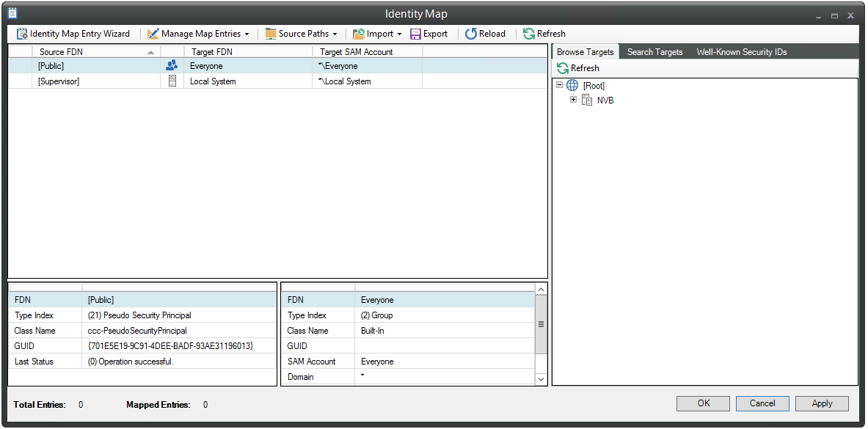
Task: Click the Target SAM Account column header
Action: coord(368,52)
